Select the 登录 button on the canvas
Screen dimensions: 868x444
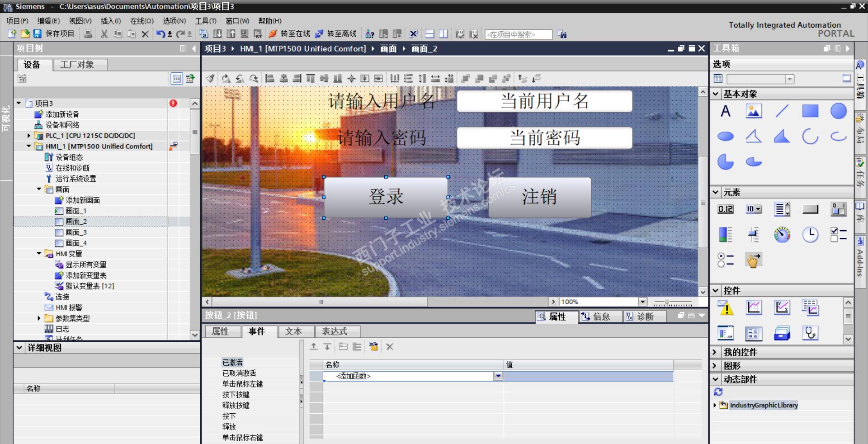[x=386, y=197]
